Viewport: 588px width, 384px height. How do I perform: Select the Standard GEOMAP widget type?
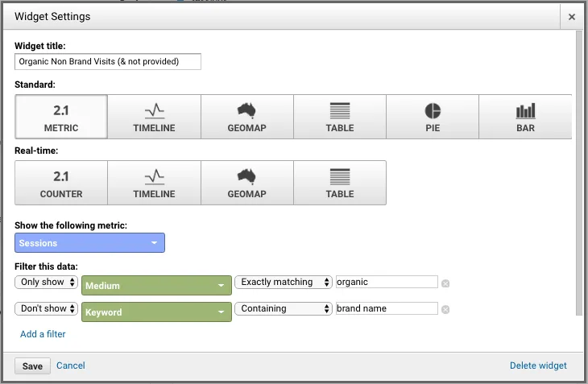click(246, 117)
